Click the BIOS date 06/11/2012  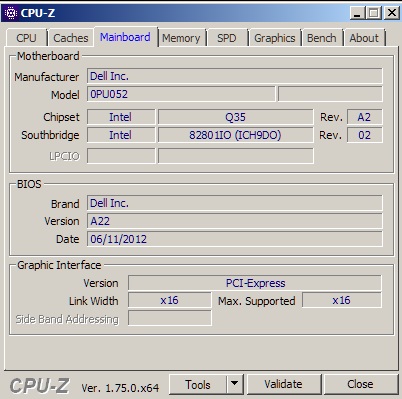pyautogui.click(x=235, y=239)
